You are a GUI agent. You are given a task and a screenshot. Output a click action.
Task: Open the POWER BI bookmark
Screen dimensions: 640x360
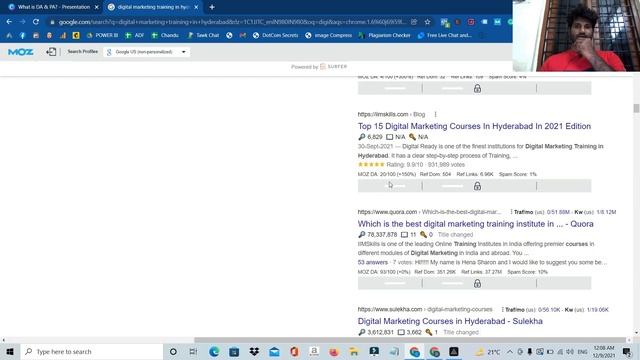tap(102, 36)
